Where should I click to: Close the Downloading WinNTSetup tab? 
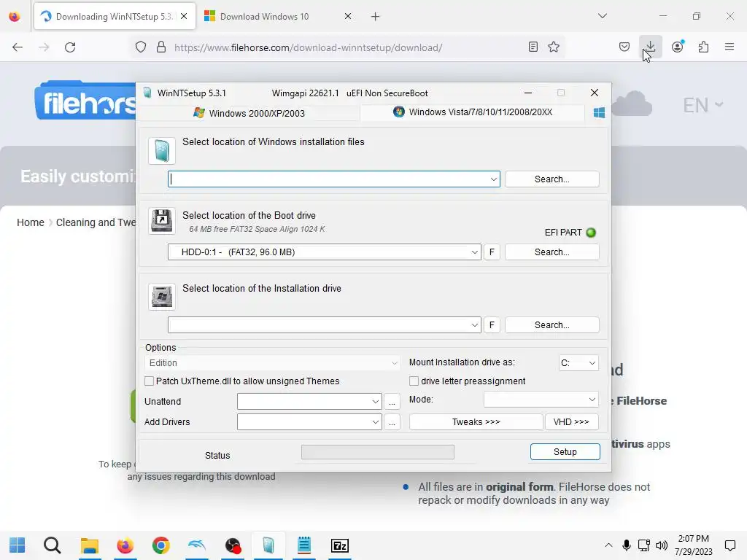184,16
